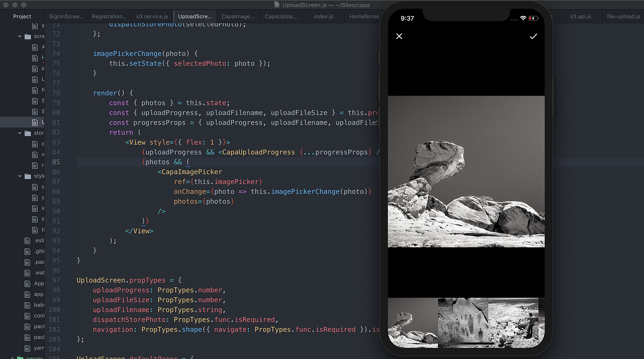The image size is (644, 359).
Task: Click the folder icon of the styles directory
Action: click(28, 176)
